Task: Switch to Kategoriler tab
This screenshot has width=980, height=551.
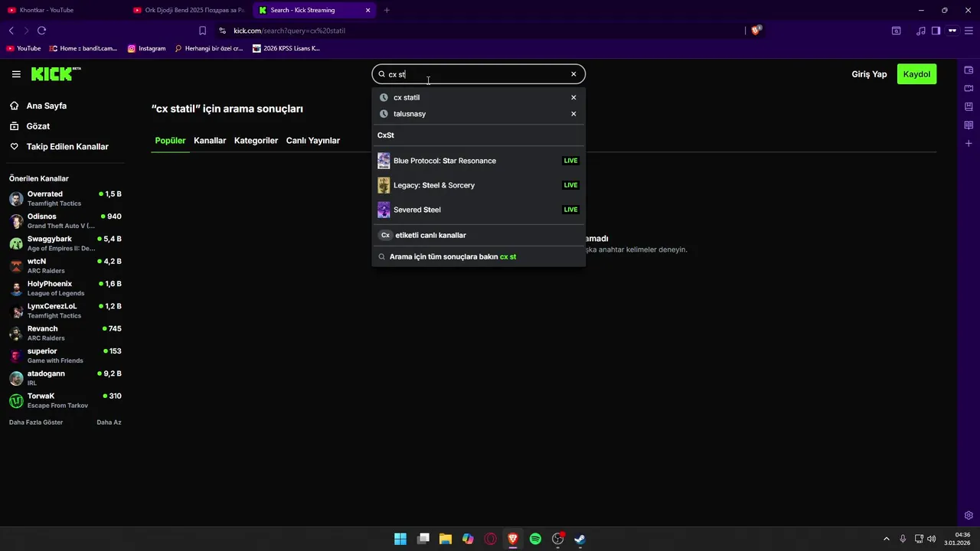Action: tap(256, 141)
